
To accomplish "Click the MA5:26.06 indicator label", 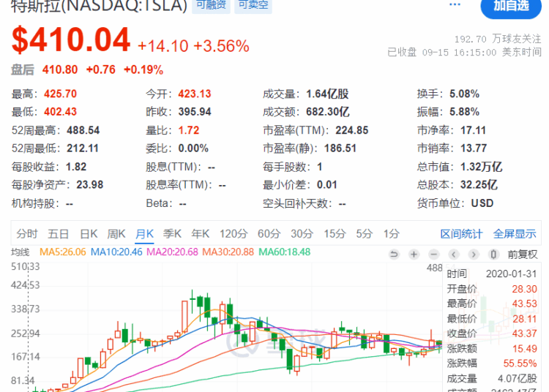I will tap(63, 252).
